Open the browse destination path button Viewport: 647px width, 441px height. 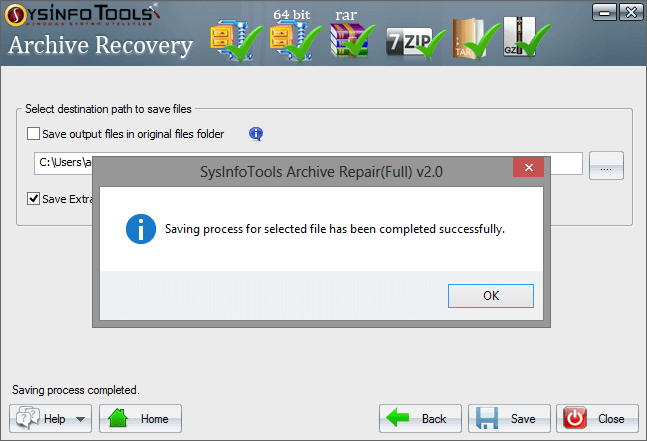pos(606,165)
